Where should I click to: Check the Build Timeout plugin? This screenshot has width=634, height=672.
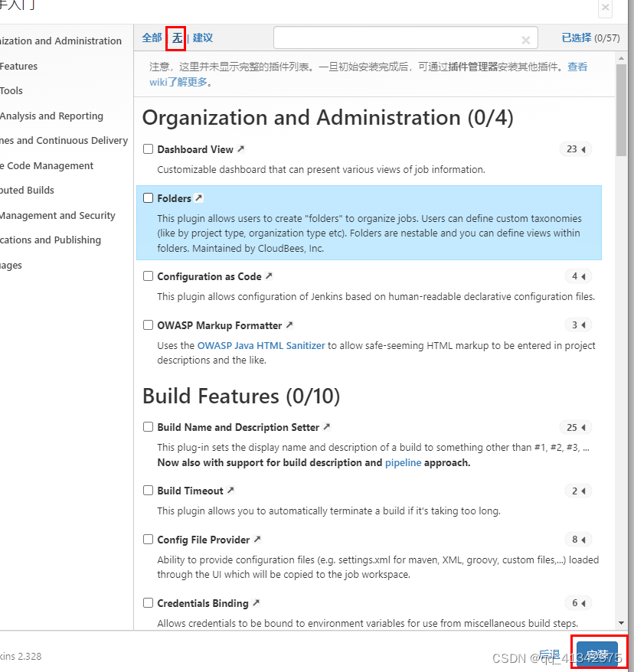(148, 491)
